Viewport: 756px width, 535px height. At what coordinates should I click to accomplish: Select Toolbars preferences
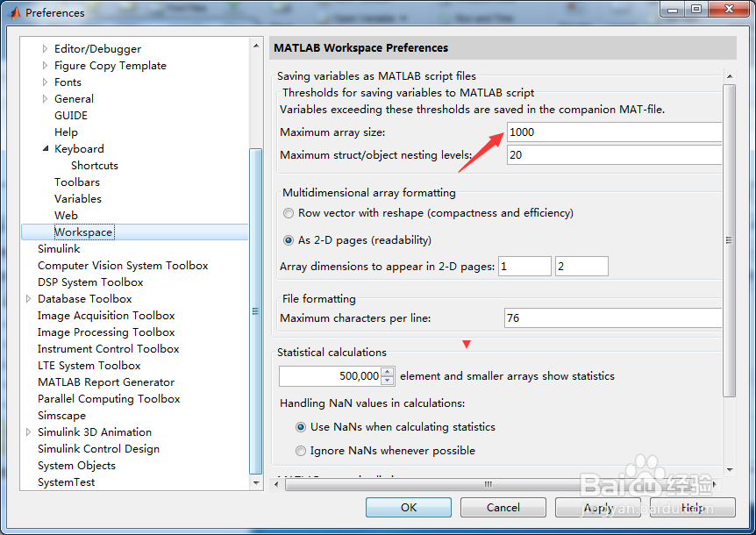point(77,182)
